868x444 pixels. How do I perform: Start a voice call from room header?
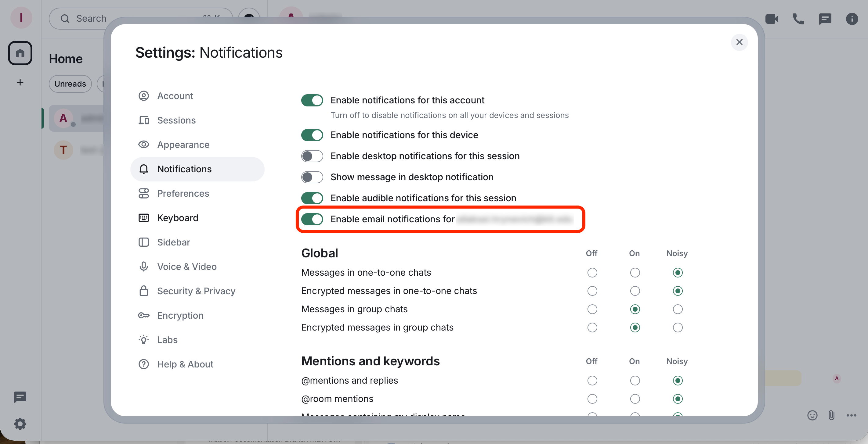coord(798,19)
